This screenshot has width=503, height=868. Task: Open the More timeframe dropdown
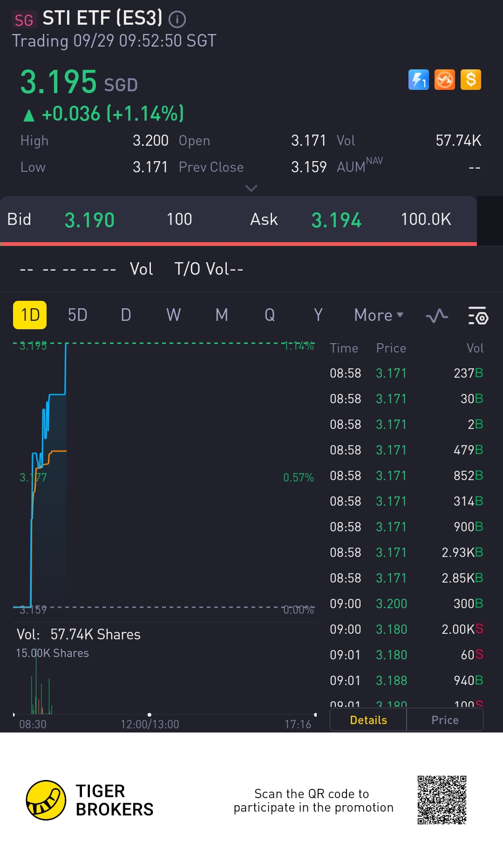pos(379,315)
